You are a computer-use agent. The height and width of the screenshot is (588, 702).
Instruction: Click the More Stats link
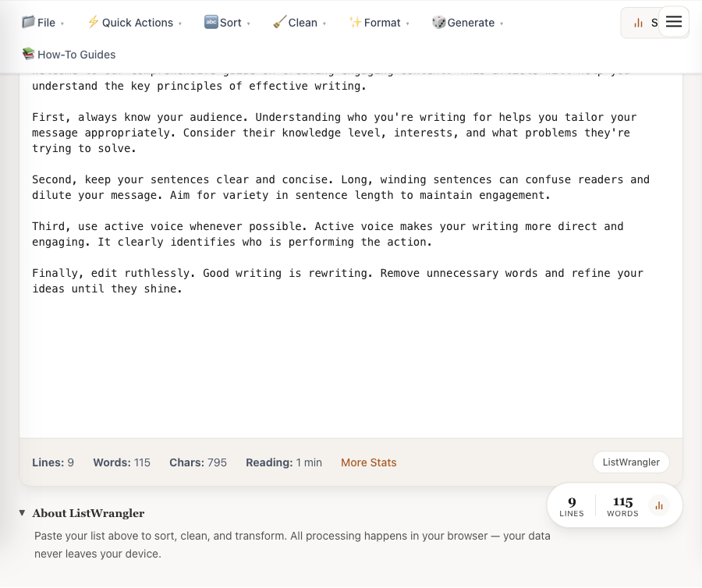coord(368,462)
